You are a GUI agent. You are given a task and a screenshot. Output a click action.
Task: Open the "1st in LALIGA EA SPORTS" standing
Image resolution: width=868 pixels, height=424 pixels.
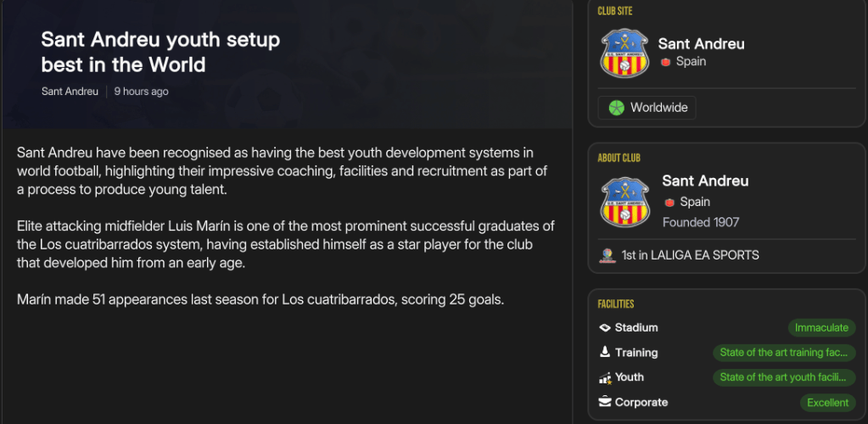click(x=690, y=255)
